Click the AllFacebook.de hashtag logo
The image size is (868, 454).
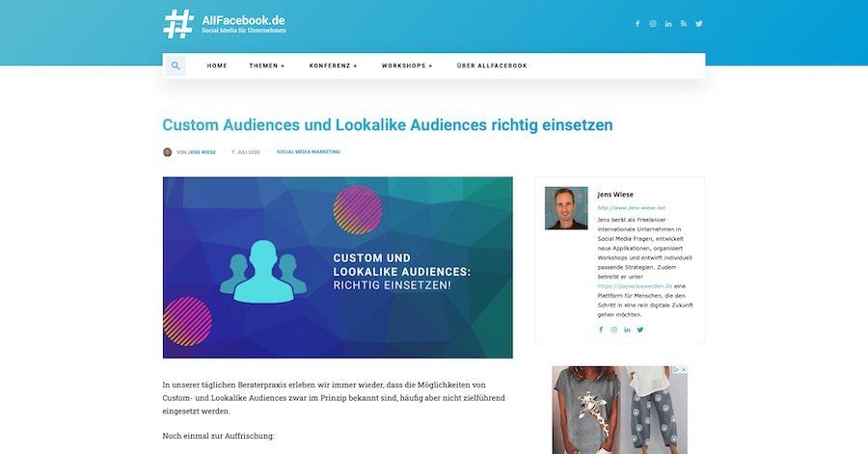(178, 24)
